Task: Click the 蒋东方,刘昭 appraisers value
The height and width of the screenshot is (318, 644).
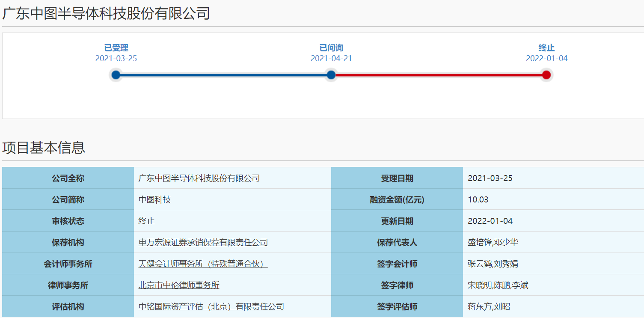Action: pos(489,306)
